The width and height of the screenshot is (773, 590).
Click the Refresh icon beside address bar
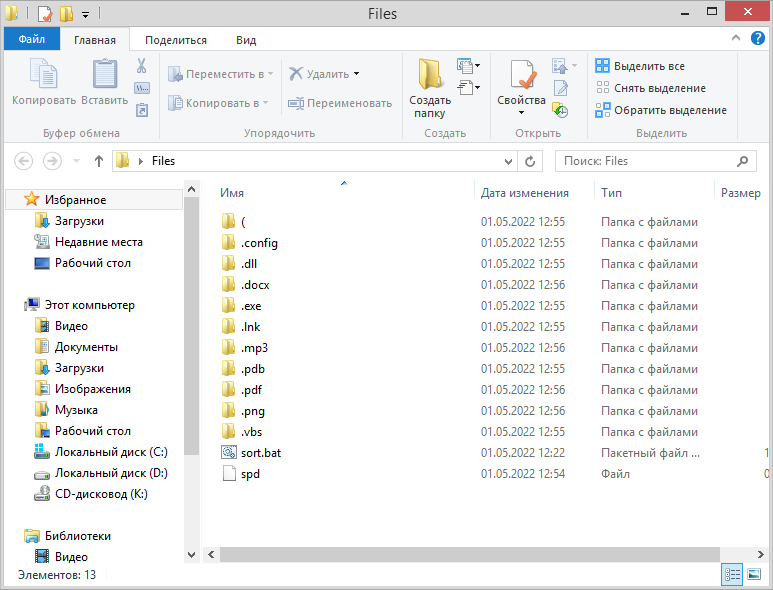pos(530,161)
